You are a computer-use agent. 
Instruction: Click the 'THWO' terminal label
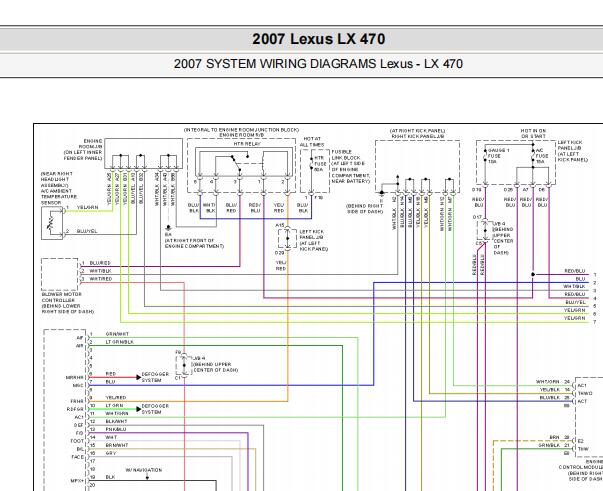tap(585, 393)
